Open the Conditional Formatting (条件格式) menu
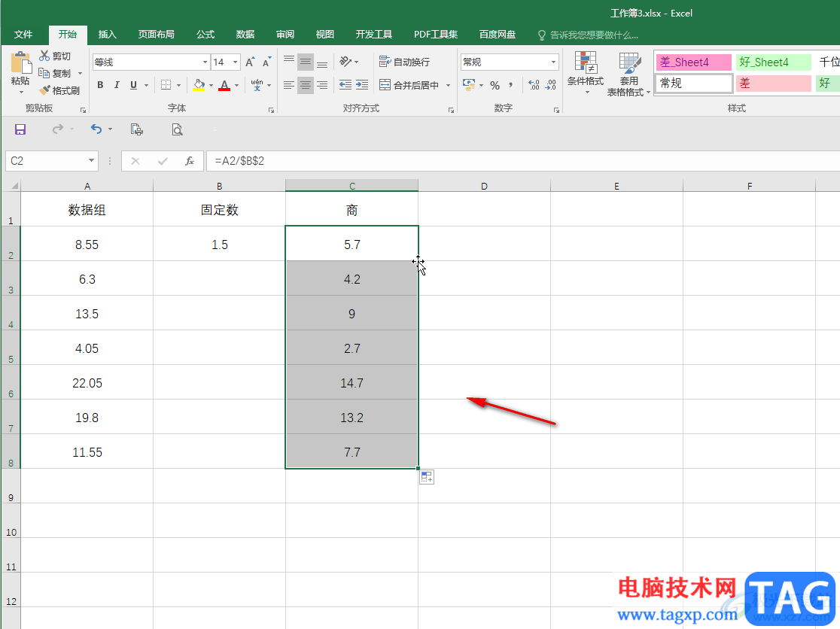Viewport: 840px width, 629px height. [586, 73]
